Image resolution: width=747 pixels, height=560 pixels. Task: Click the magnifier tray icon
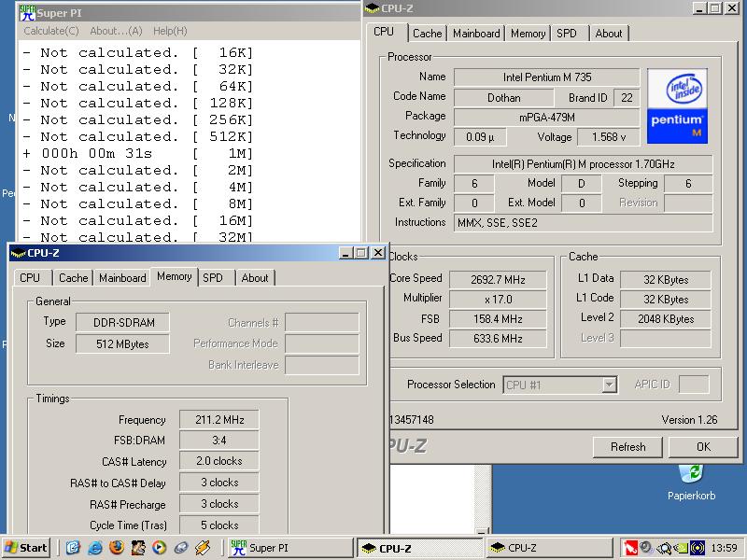click(x=665, y=549)
